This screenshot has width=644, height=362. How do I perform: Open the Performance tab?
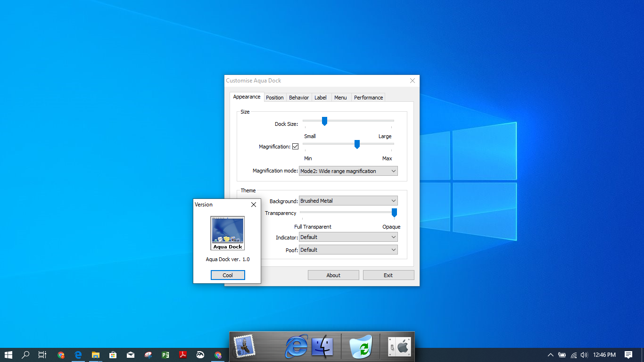point(368,98)
